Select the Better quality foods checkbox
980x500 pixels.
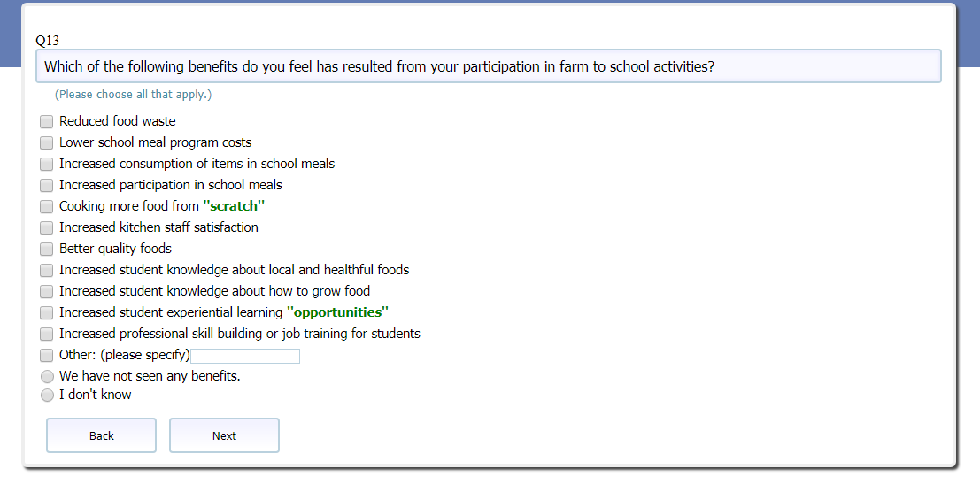(47, 249)
